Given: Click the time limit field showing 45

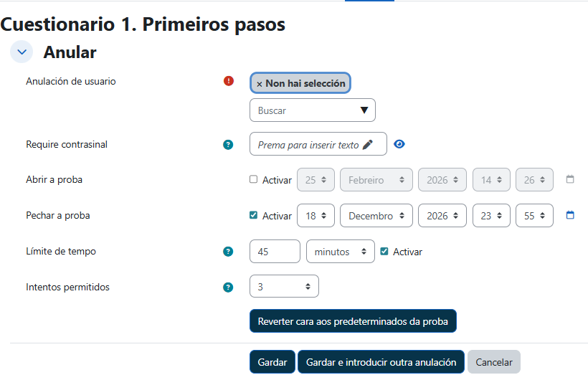Looking at the screenshot, I should coord(275,252).
